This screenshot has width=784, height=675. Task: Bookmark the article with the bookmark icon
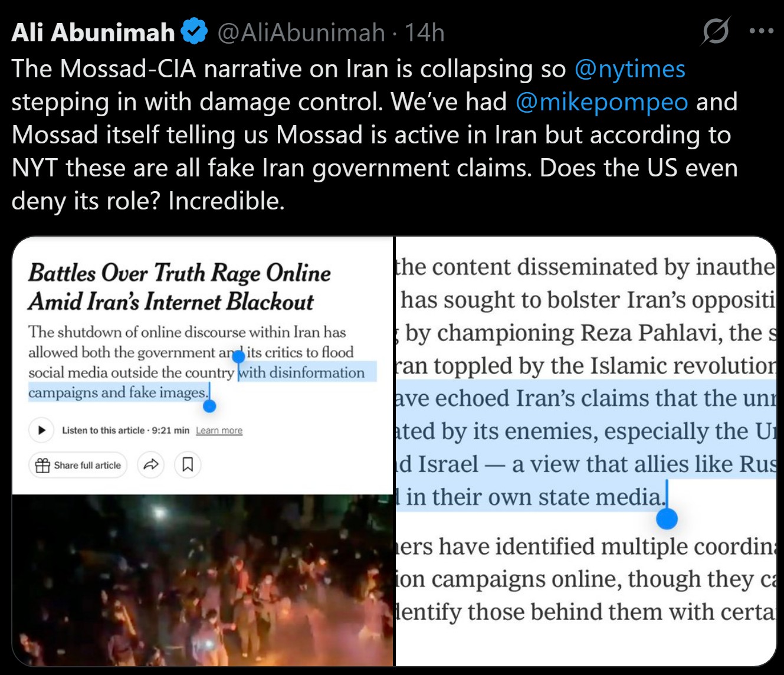click(188, 465)
